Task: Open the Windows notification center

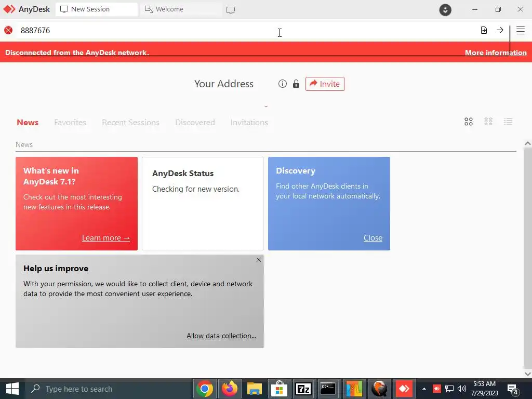Action: tap(512, 389)
